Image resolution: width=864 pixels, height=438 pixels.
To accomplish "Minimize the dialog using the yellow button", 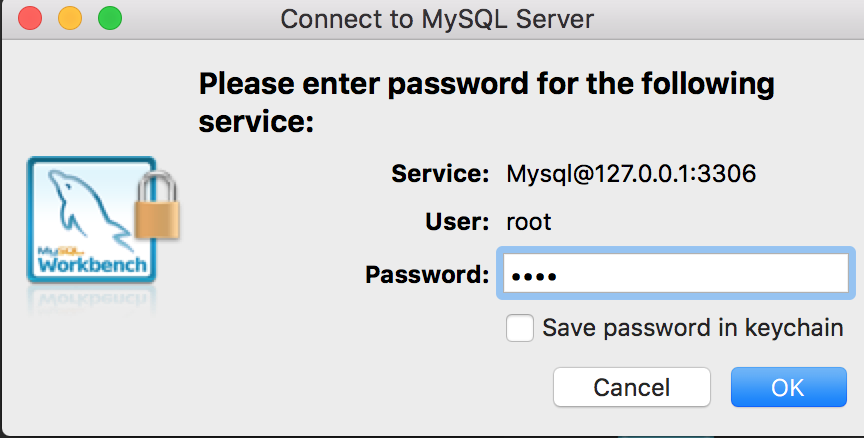I will click(70, 18).
